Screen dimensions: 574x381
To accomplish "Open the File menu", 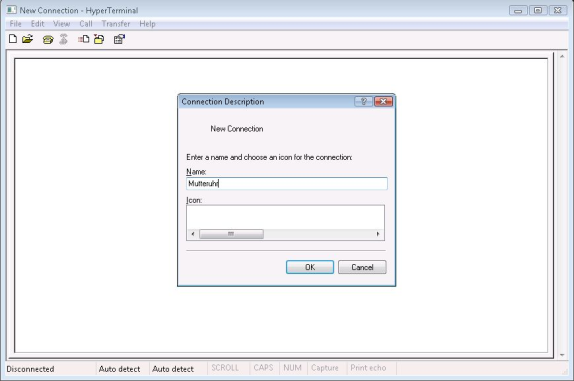I will pyautogui.click(x=15, y=24).
